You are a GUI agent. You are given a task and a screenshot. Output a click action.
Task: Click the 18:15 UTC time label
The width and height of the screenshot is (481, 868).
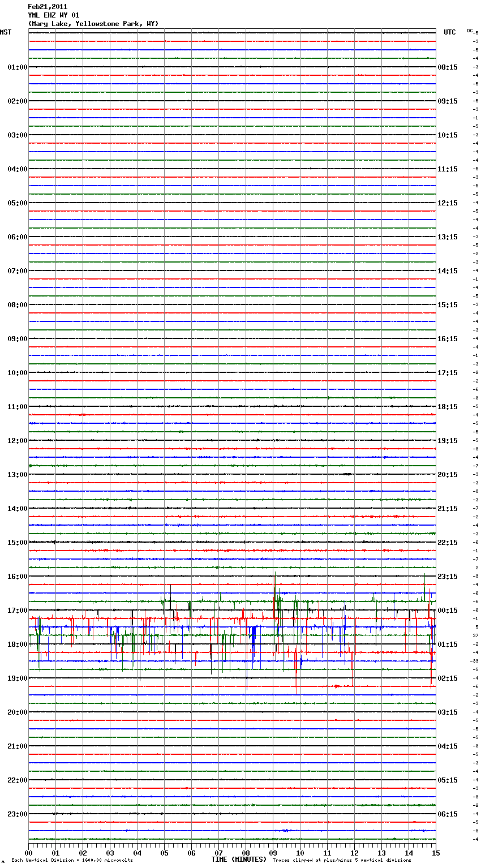[x=448, y=407]
